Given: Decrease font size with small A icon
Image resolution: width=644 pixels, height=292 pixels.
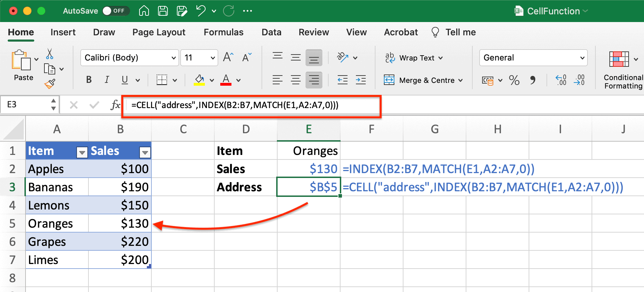Looking at the screenshot, I should point(247,57).
